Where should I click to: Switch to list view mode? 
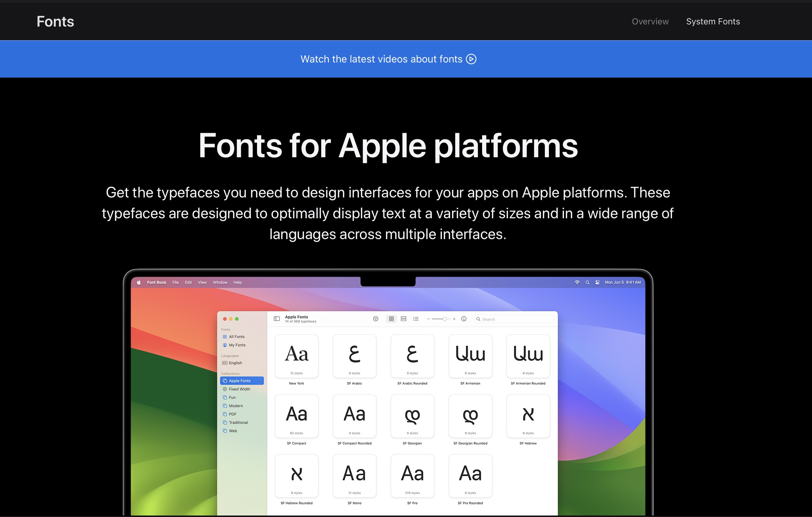tap(416, 319)
